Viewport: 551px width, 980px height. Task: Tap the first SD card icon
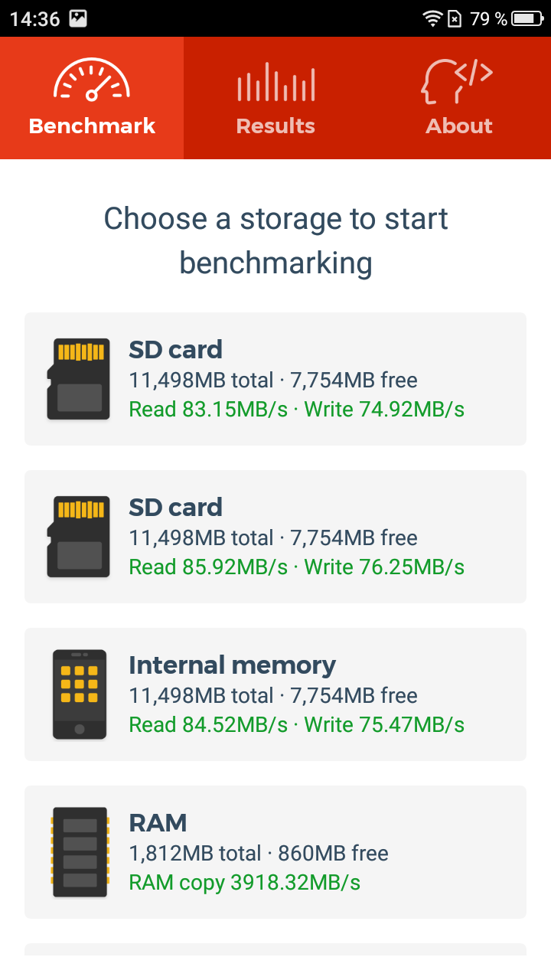coord(78,379)
